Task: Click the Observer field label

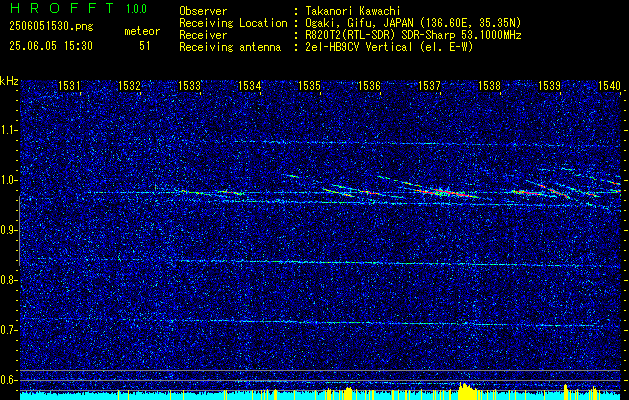Action: [x=203, y=11]
